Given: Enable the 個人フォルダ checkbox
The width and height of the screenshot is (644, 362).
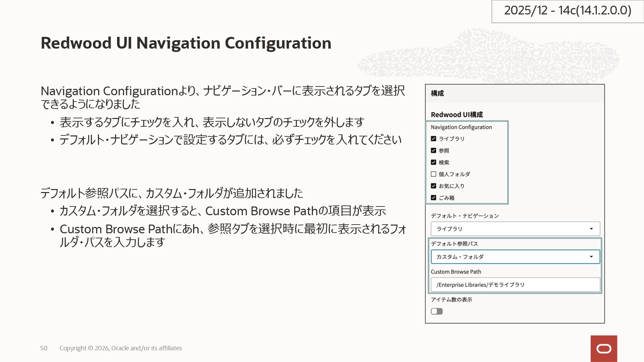Looking at the screenshot, I should pos(433,174).
